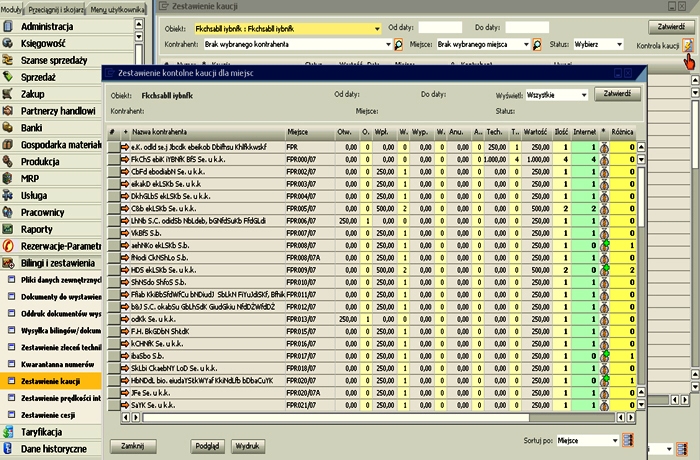Open the Usługa module icon
The height and width of the screenshot is (460, 700).
click(x=8, y=196)
